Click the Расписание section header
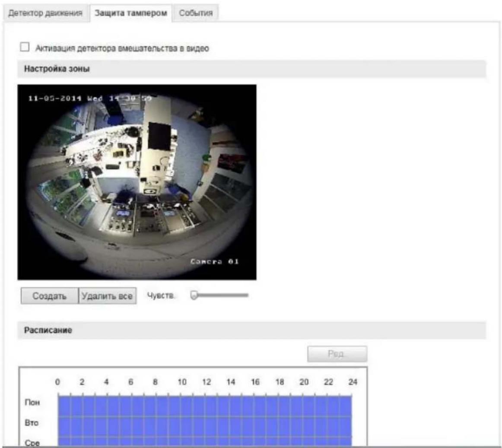 click(251, 330)
